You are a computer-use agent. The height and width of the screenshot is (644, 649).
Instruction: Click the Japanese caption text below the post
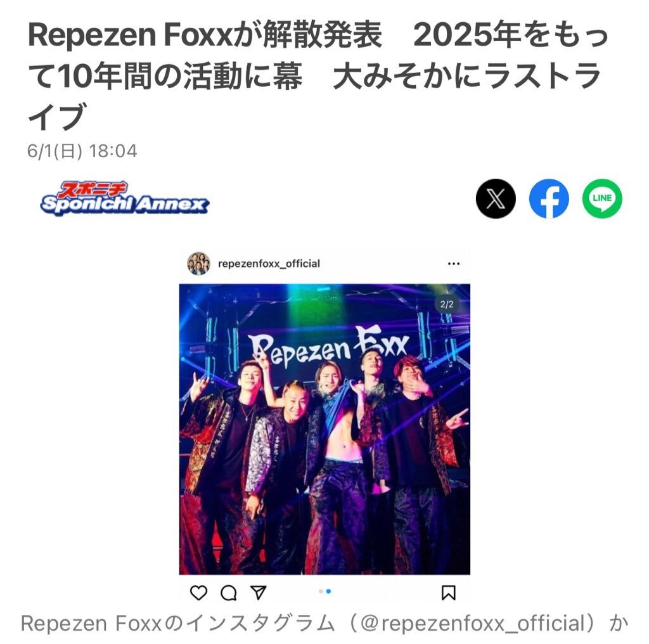click(324, 623)
